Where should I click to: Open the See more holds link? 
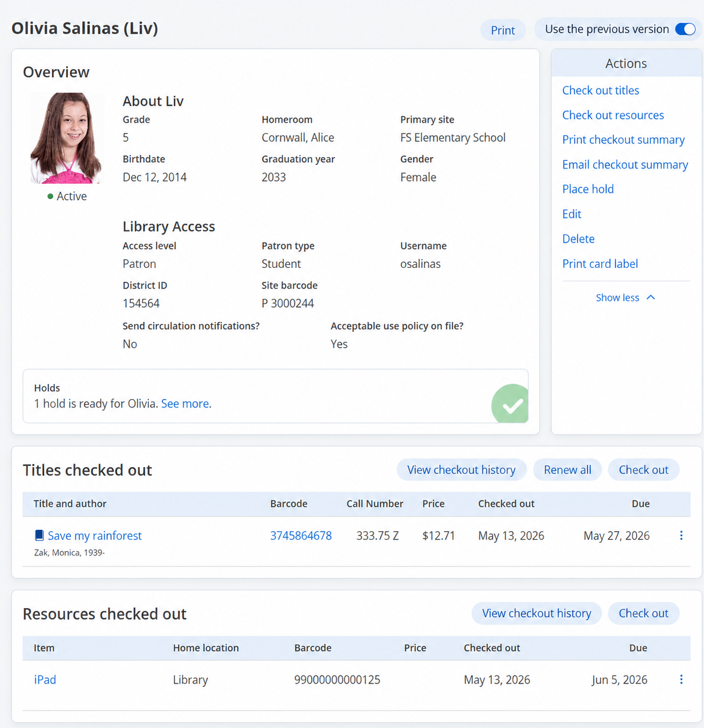tap(185, 404)
